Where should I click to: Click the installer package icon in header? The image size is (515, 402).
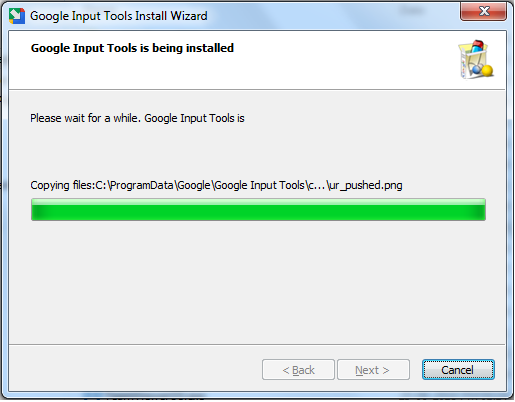pos(476,59)
